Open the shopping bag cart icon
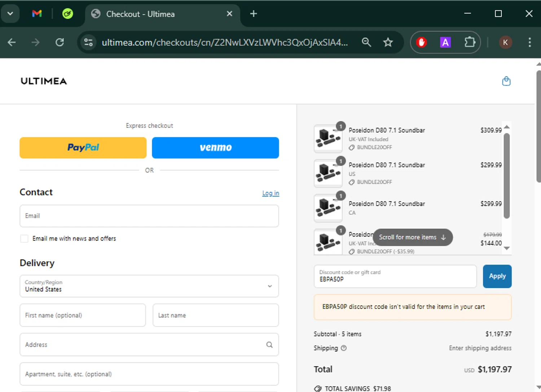The height and width of the screenshot is (392, 541). coord(506,81)
